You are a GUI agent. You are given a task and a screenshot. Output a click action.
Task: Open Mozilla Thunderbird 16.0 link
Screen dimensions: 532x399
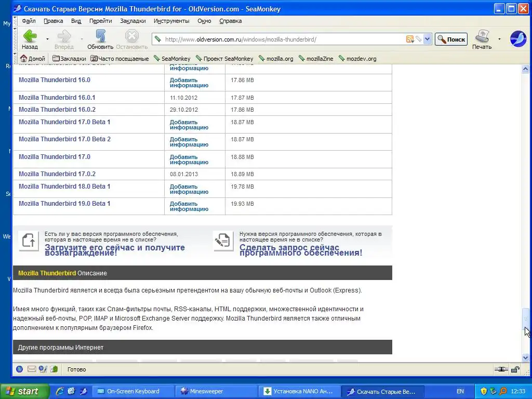[54, 80]
